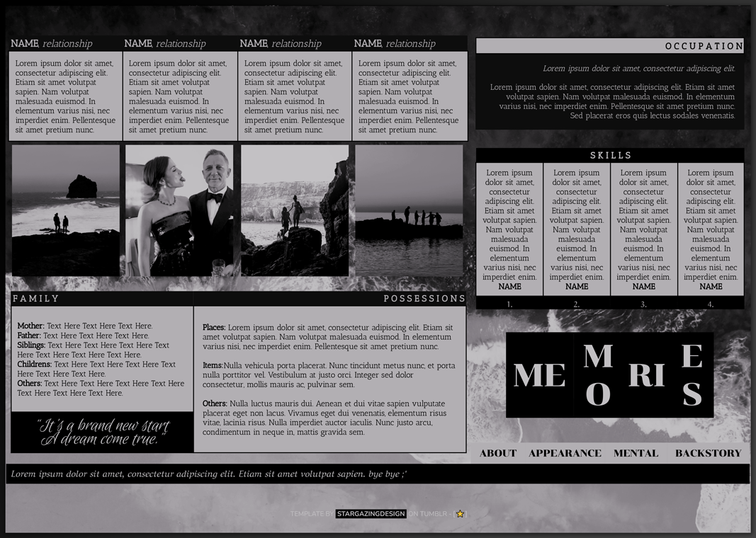Click the 'Childrens:' label in Family
756x538 pixels.
[34, 364]
